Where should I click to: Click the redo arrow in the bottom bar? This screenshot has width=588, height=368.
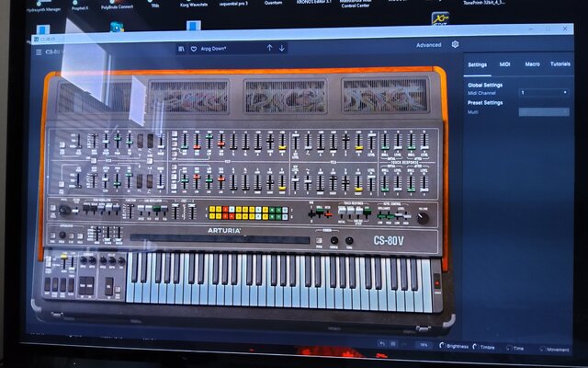point(404,344)
